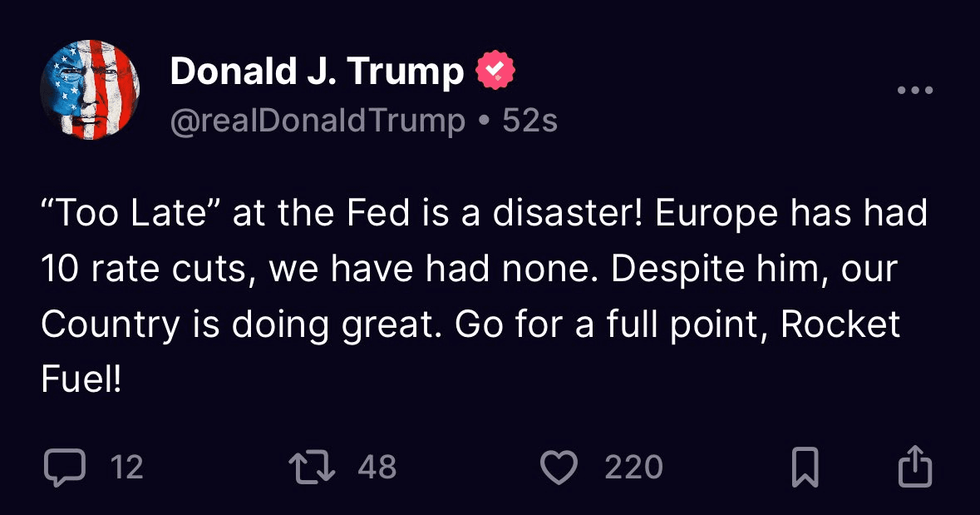Bookmark this post with the ribbon icon

pos(805,467)
